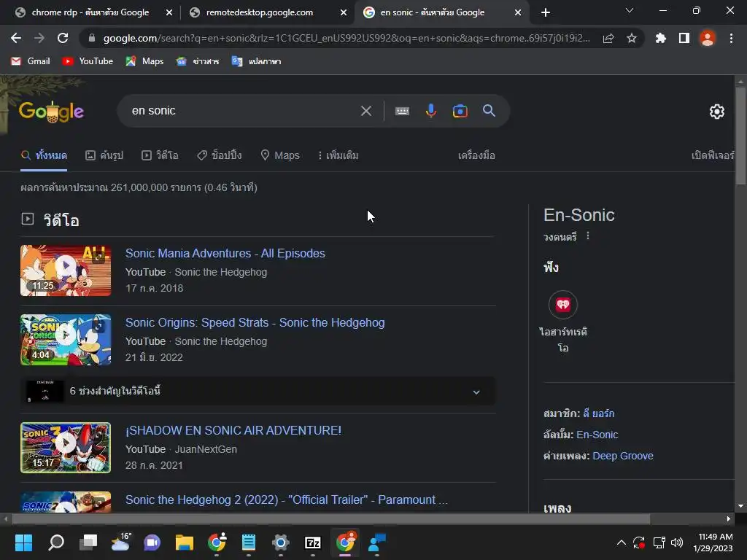Show hidden system tray icons
Screen dimensions: 747x560
[x=622, y=542]
